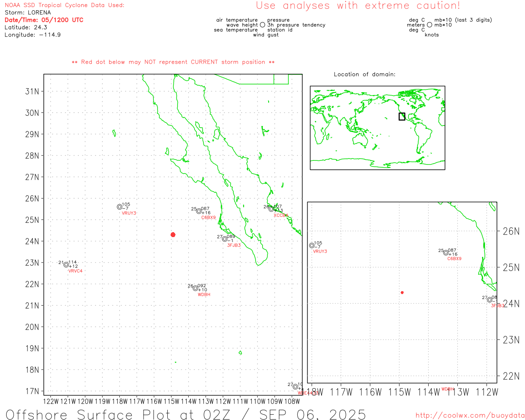Click the Date/Time 05/1200 UTC text
Viewport: 525px width, 420px height.
coord(44,20)
